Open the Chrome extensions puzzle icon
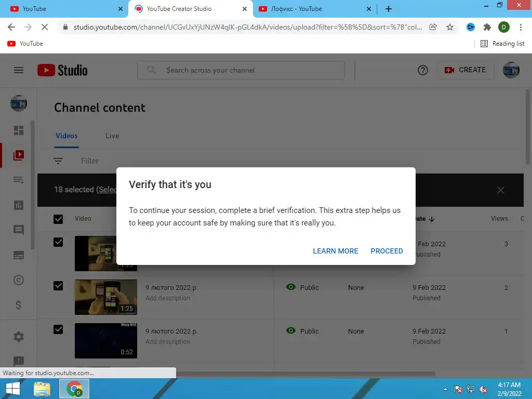Image resolution: width=532 pixels, height=399 pixels. pyautogui.click(x=487, y=27)
